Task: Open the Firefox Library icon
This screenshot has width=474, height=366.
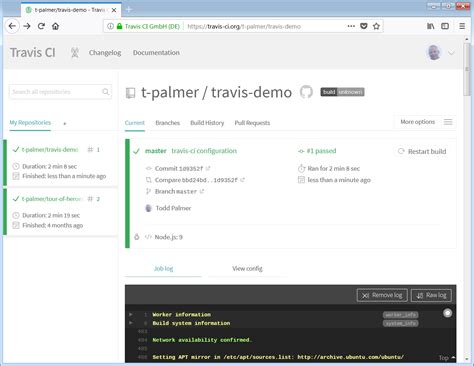Action: 430,26
